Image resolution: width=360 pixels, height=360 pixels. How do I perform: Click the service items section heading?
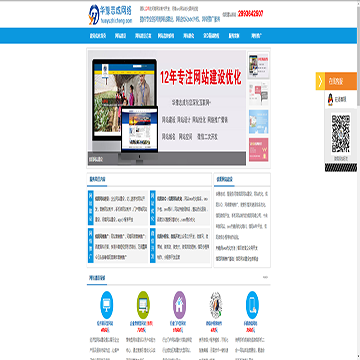point(97,179)
